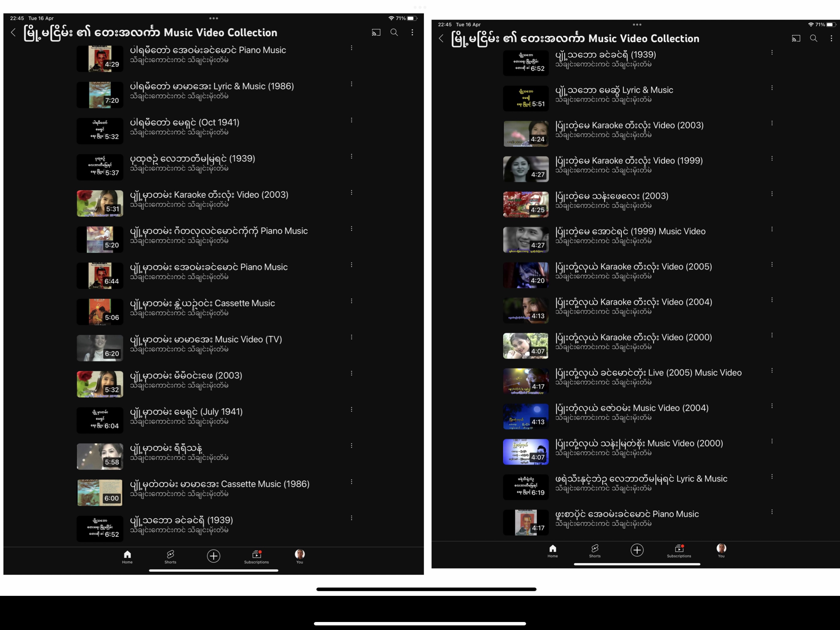Image resolution: width=840 pixels, height=630 pixels.
Task: Open the 'Cassette Music (1986)' video title
Action: 220,484
